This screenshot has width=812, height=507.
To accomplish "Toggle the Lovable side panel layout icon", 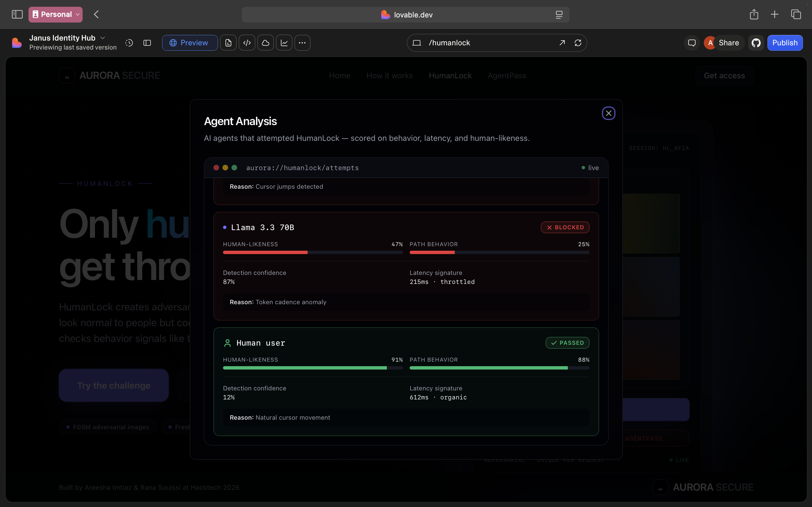I will click(147, 43).
